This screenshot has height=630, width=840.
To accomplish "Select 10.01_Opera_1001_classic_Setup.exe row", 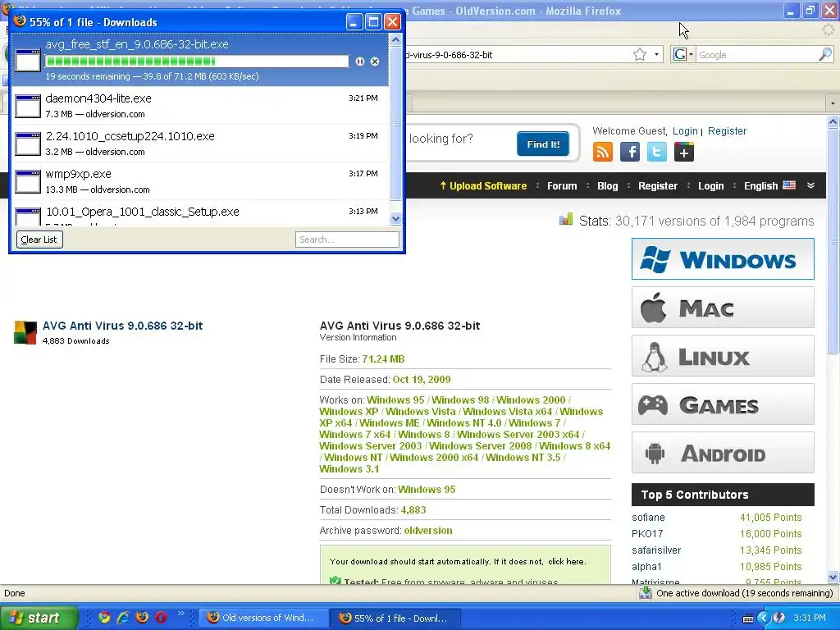I will click(x=200, y=214).
